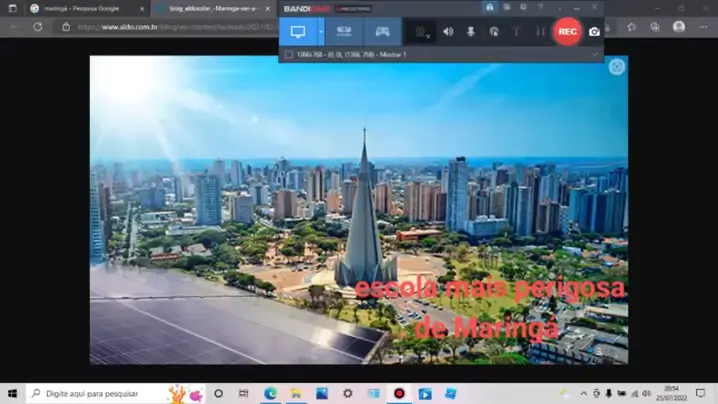Viewport: 718px width, 404px height.
Task: Open screen mode dropdown arrow in Bandicam
Action: [x=321, y=31]
